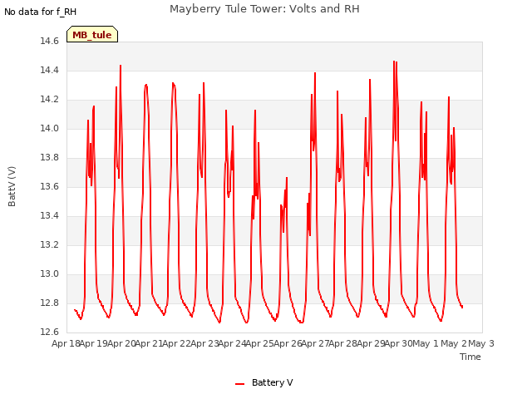The width and height of the screenshot is (532, 399).
Task: Click the Apr 21 x-axis date label
Action: tap(149, 343)
